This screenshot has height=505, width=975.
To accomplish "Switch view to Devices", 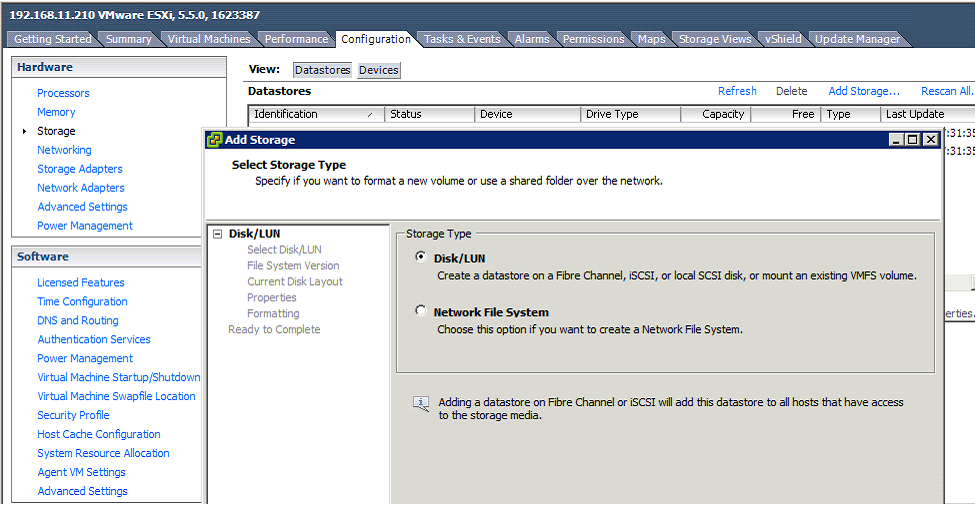I will pos(379,70).
